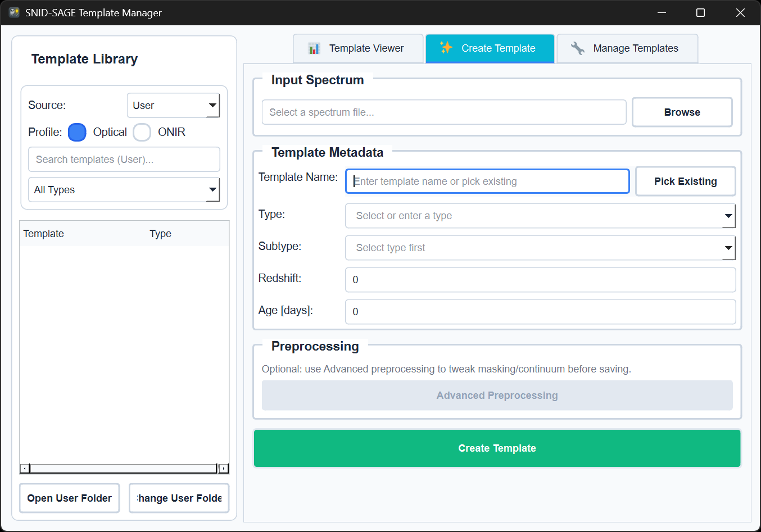
Task: Click the sparkle icon on Create Template tab
Action: tap(446, 48)
